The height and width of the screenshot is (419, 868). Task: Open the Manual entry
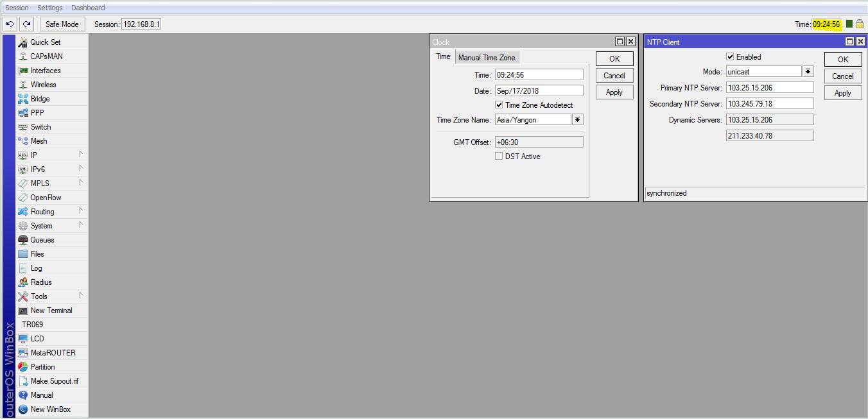pyautogui.click(x=52, y=395)
